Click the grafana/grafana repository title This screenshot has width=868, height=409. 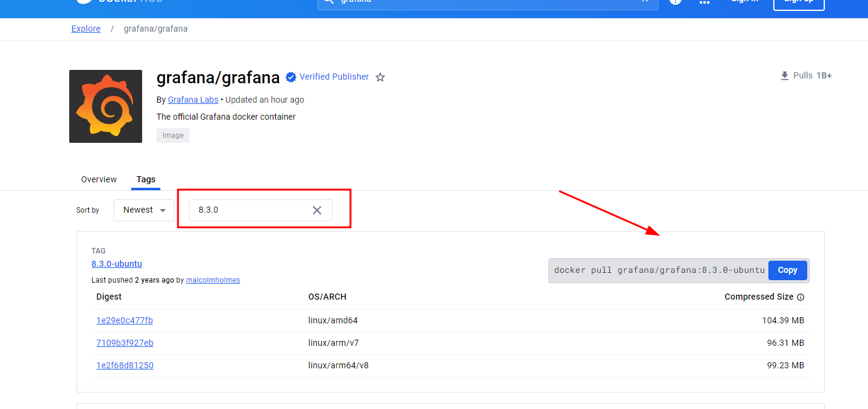coord(218,77)
